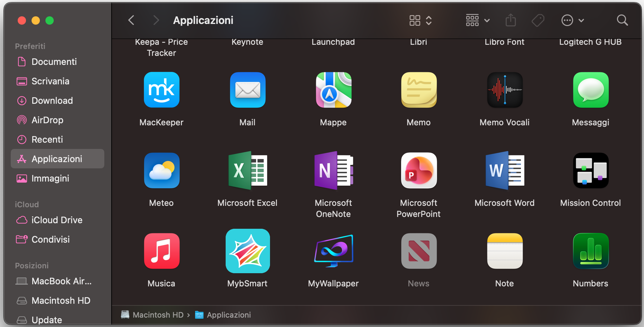Open Condivisi in the sidebar
Screen dimensions: 644x327
[x=58, y=240]
